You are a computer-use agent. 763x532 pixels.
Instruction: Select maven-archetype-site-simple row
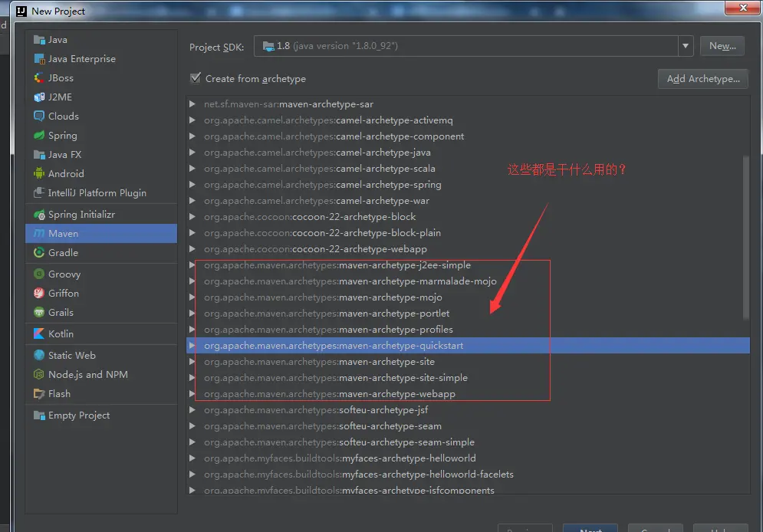tap(468, 378)
